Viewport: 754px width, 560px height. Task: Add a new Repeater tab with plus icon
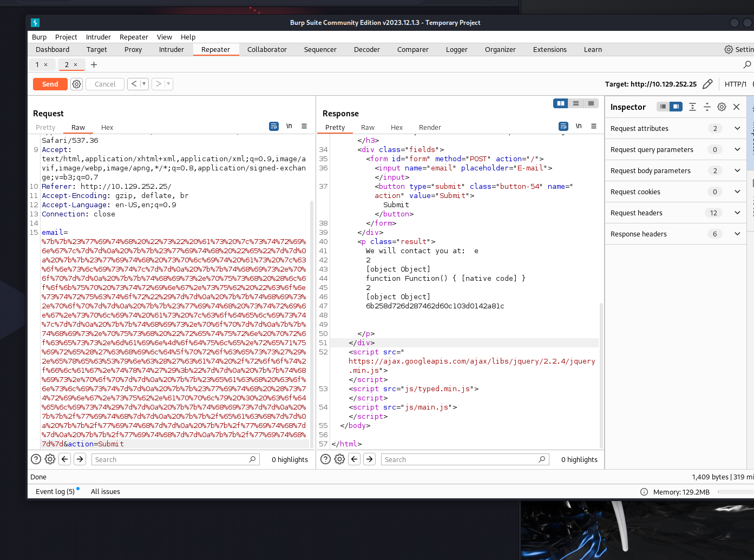[94, 64]
